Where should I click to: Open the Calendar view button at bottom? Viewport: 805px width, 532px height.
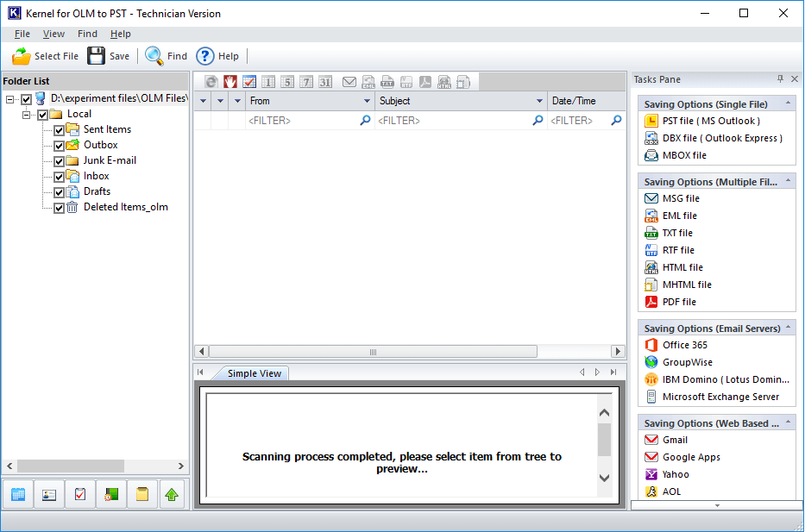[x=18, y=494]
